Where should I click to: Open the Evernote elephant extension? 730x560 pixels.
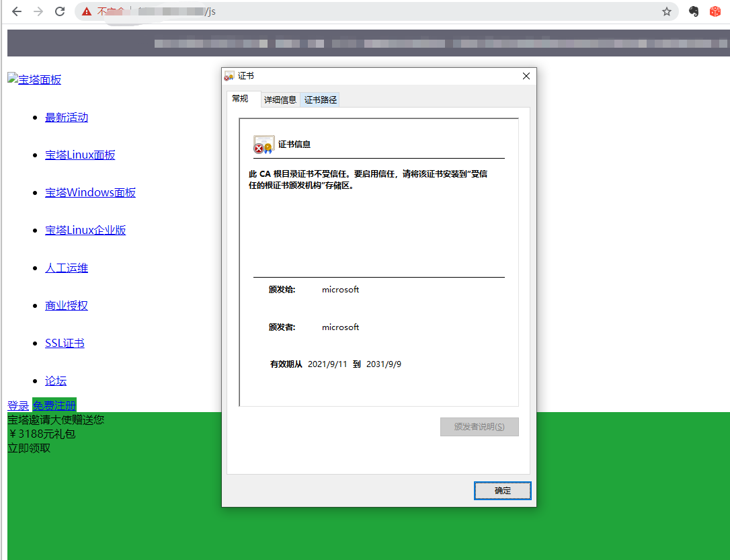[694, 11]
